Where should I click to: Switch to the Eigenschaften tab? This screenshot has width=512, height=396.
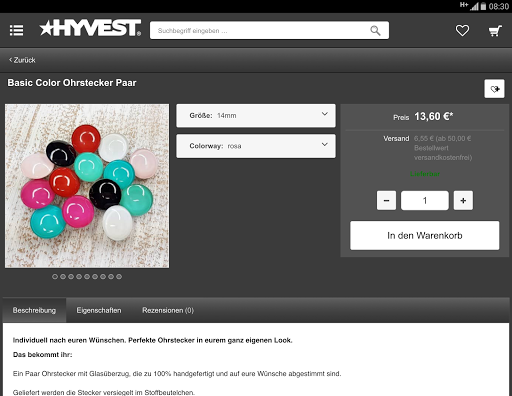(99, 310)
